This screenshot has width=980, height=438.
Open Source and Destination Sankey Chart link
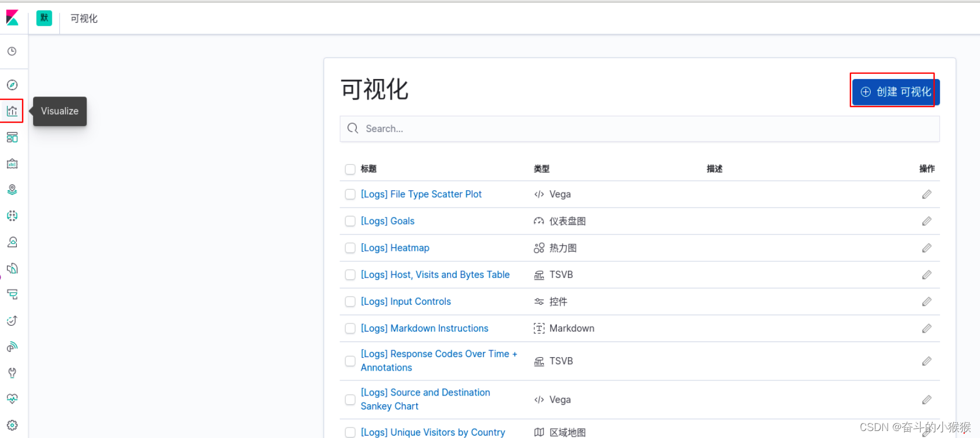[425, 399]
